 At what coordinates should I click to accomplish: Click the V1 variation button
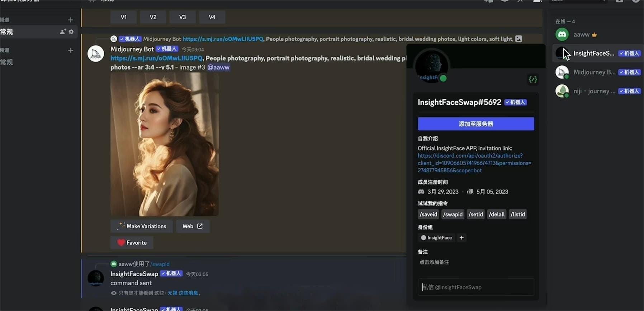pos(123,17)
